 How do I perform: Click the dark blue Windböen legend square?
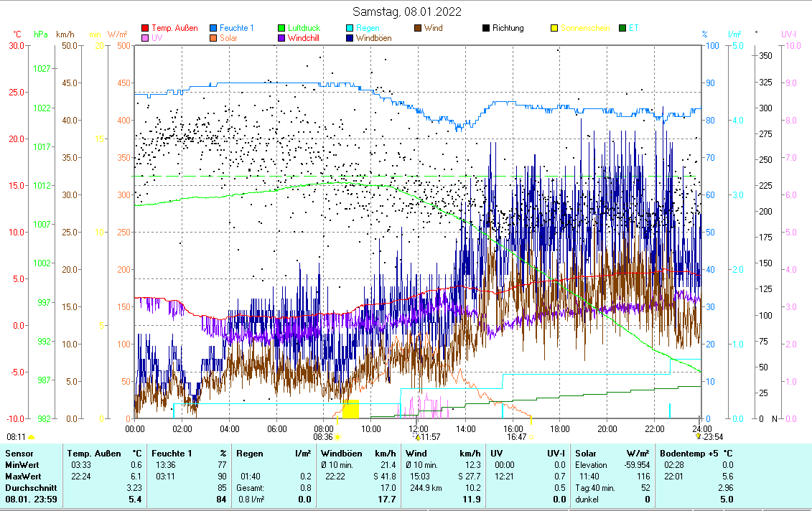coord(350,38)
